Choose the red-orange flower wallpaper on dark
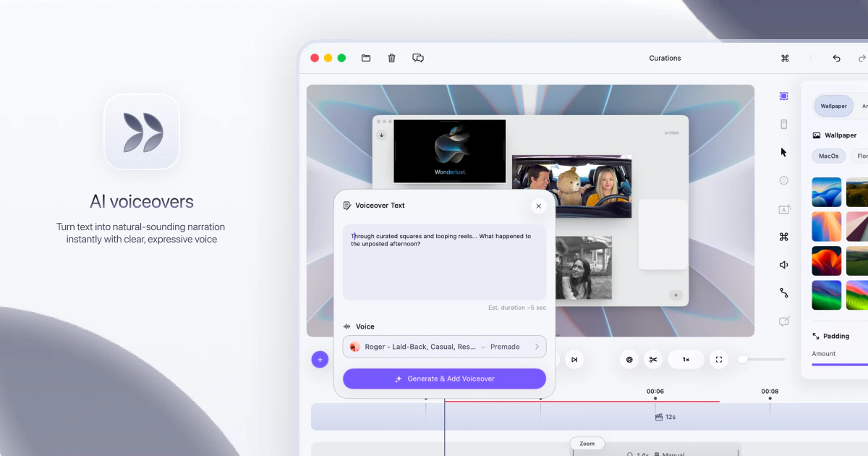The image size is (868, 456). [827, 261]
